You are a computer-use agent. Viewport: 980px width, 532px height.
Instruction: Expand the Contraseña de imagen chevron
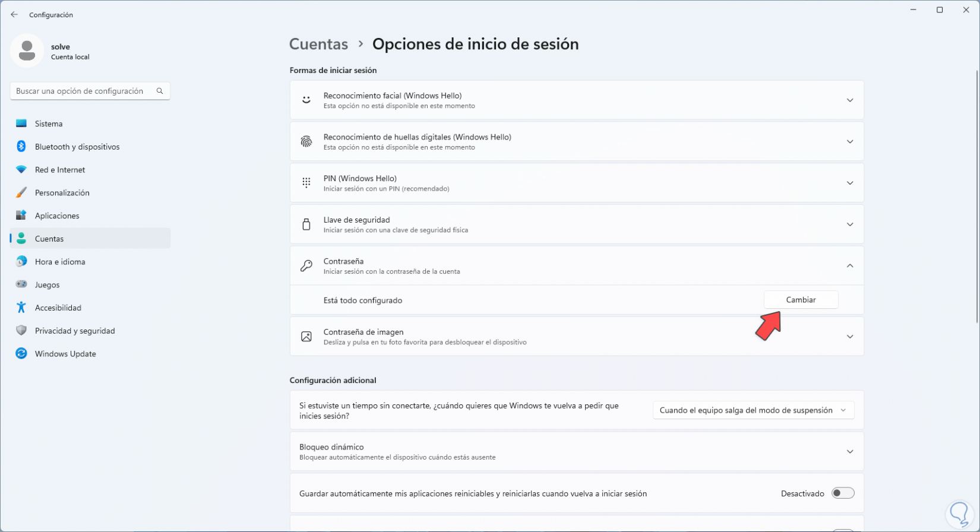[850, 337]
